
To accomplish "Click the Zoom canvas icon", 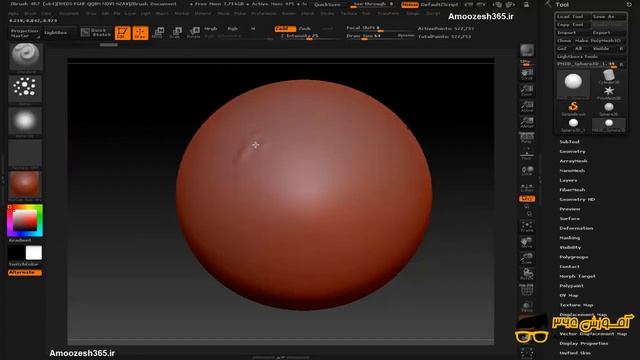I will click(527, 90).
